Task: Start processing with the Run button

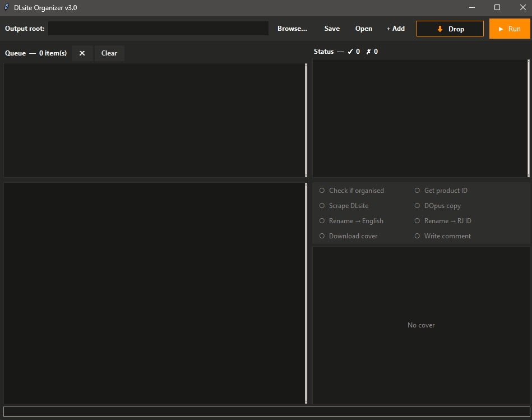Action: point(510,29)
